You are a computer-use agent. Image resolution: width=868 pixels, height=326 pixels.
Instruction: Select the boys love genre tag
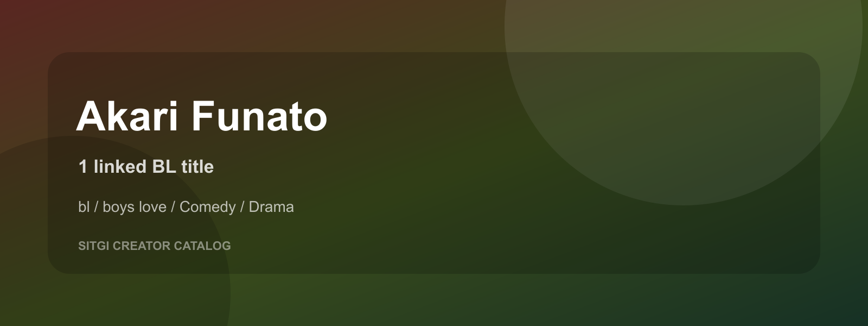coord(135,207)
